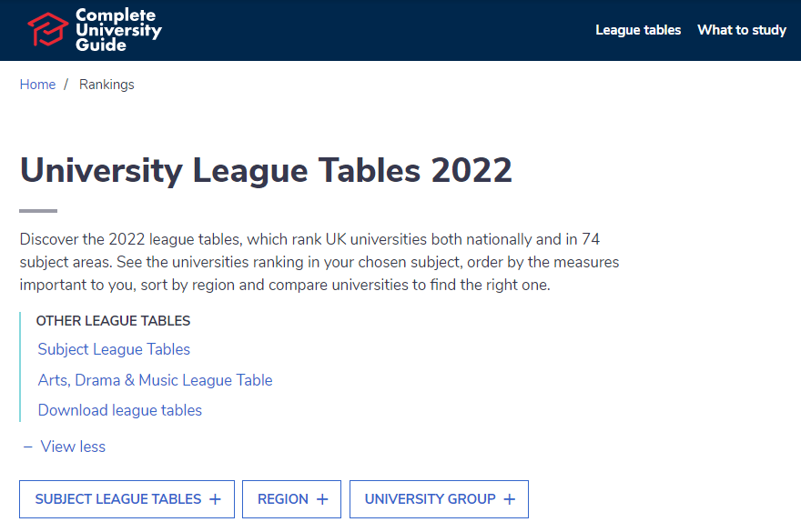
Task: Open Arts, Drama & Music League Table link
Action: tap(156, 380)
